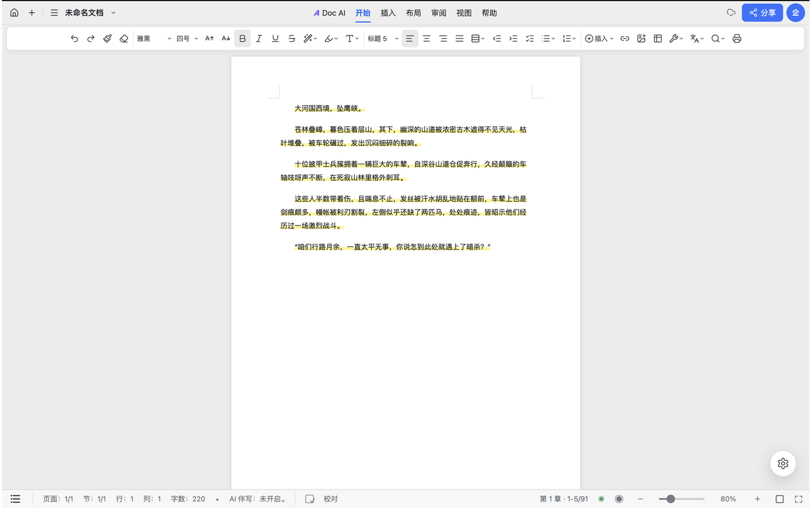
Task: Create a new document with plus icon
Action: (x=32, y=13)
